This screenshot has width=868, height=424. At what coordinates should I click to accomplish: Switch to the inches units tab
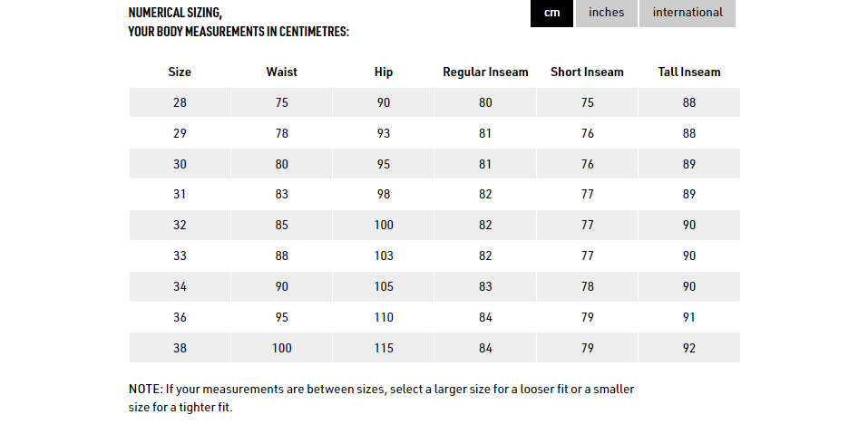point(606,13)
